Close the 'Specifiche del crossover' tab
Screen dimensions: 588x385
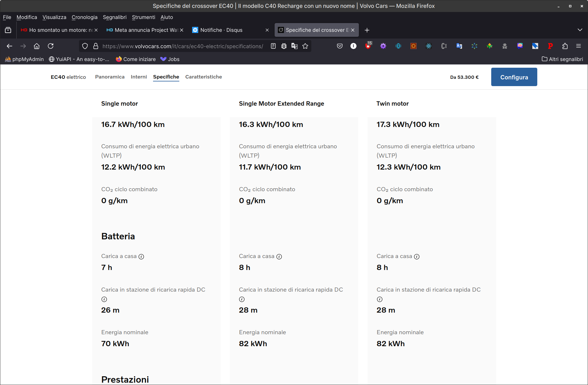[x=353, y=30]
